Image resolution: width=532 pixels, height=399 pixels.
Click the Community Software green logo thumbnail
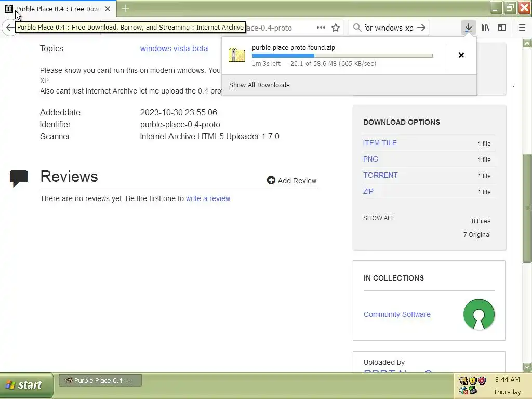tap(478, 314)
